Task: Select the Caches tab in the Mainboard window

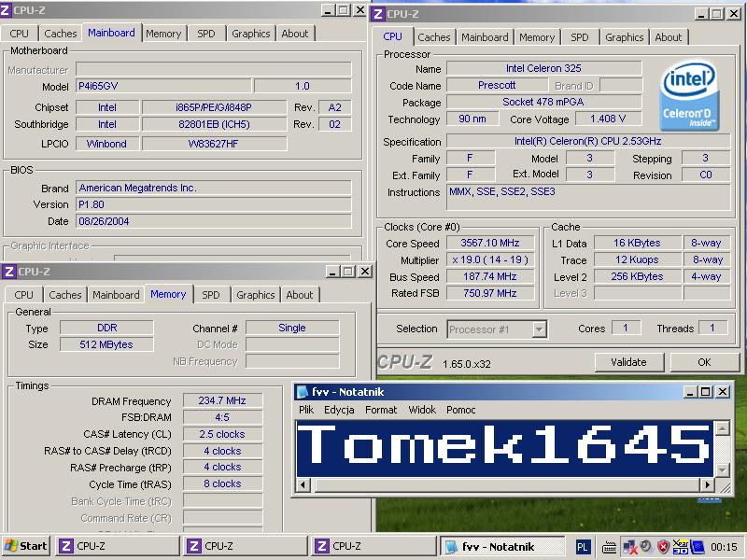Action: [60, 34]
